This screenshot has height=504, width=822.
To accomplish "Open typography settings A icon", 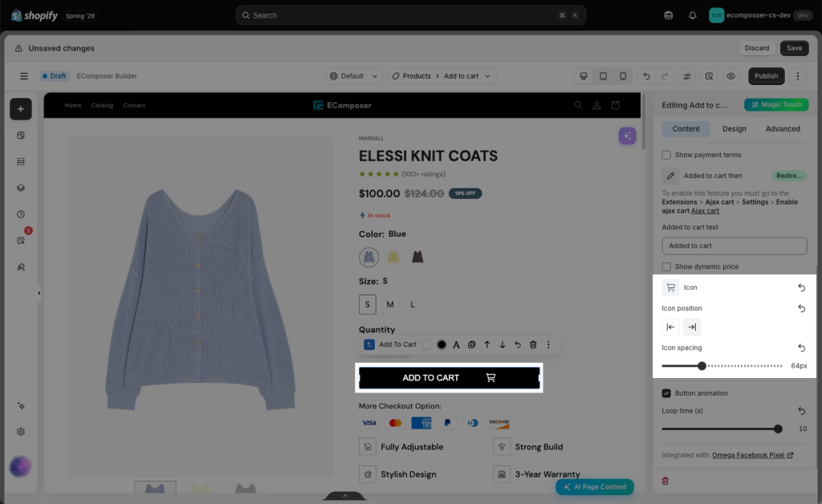I will [x=456, y=344].
